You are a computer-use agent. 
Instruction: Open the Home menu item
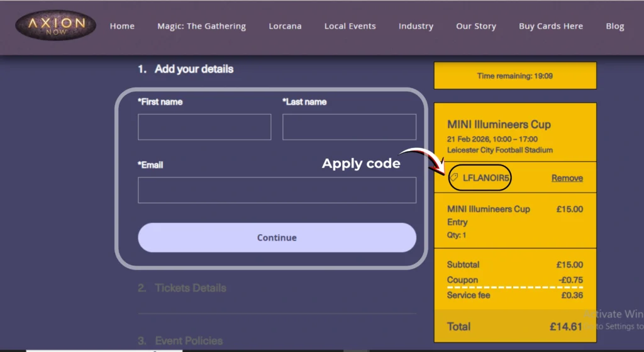pos(122,26)
